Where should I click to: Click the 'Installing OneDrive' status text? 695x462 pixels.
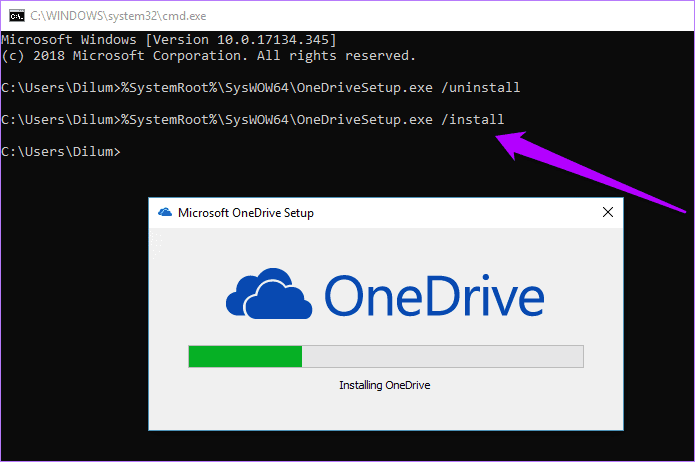pos(385,385)
